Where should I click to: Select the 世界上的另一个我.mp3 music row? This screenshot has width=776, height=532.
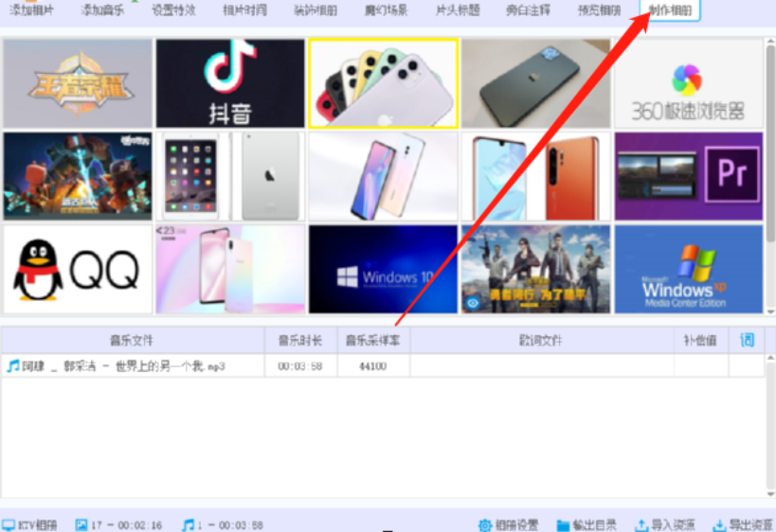tap(383, 366)
